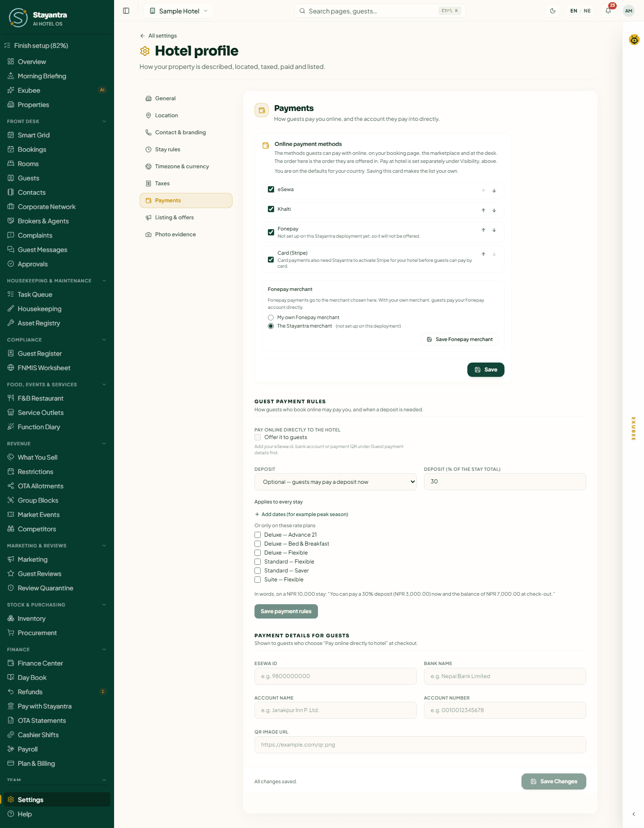
Task: Open Payroll in the sidebar
Action: pos(57,749)
